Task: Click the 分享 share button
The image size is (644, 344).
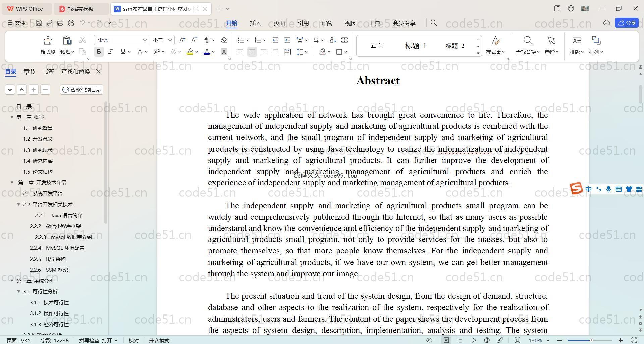Action: pos(627,23)
